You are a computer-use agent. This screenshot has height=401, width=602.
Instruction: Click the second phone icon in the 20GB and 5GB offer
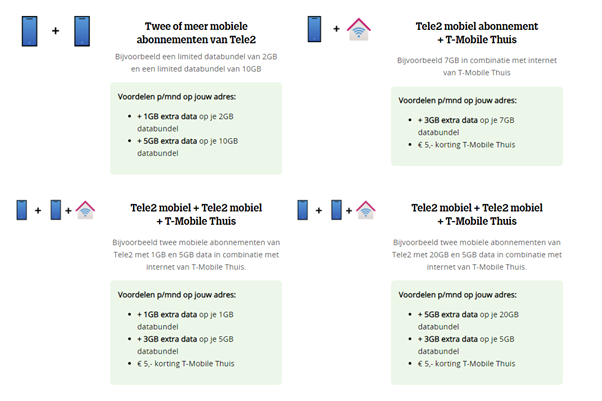337,210
